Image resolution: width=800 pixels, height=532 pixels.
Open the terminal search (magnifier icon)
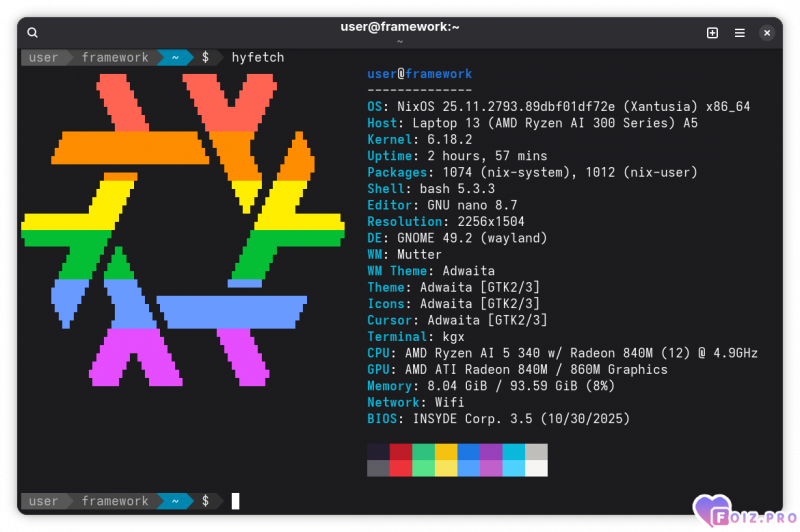point(32,33)
